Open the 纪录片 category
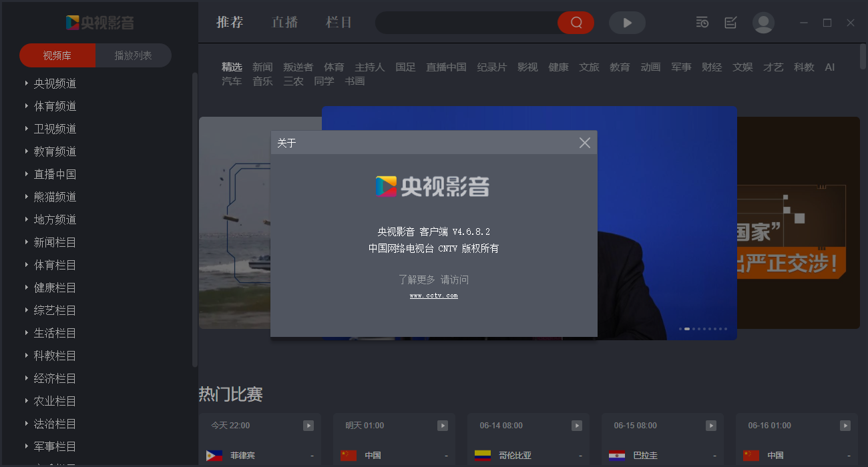This screenshot has width=868, height=467. 492,67
